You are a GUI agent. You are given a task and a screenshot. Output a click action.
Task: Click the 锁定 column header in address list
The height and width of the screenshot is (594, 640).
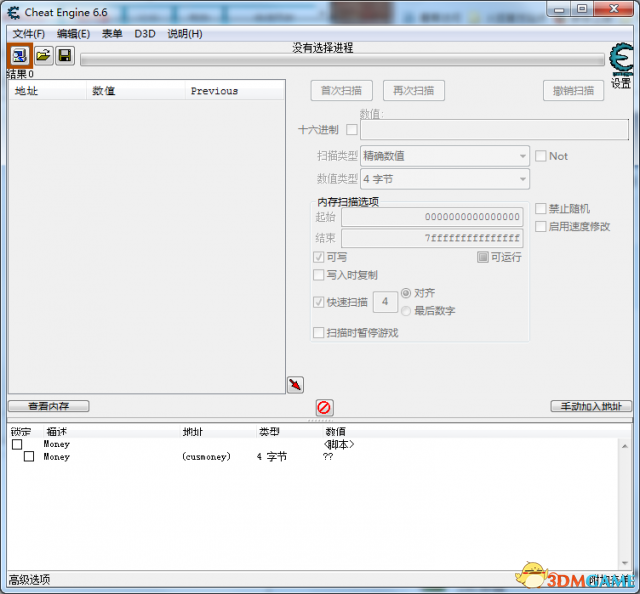(x=21, y=432)
